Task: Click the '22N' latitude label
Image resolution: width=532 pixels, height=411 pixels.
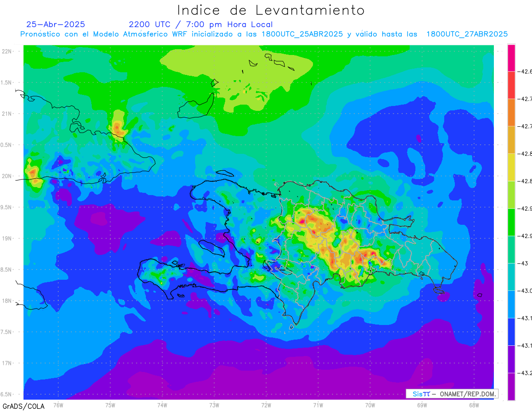Action: tap(7, 51)
